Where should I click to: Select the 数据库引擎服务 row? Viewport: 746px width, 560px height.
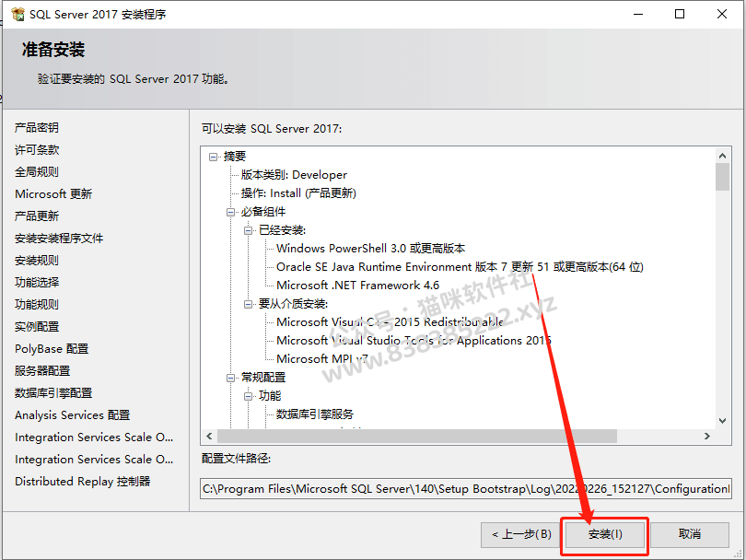(x=315, y=414)
